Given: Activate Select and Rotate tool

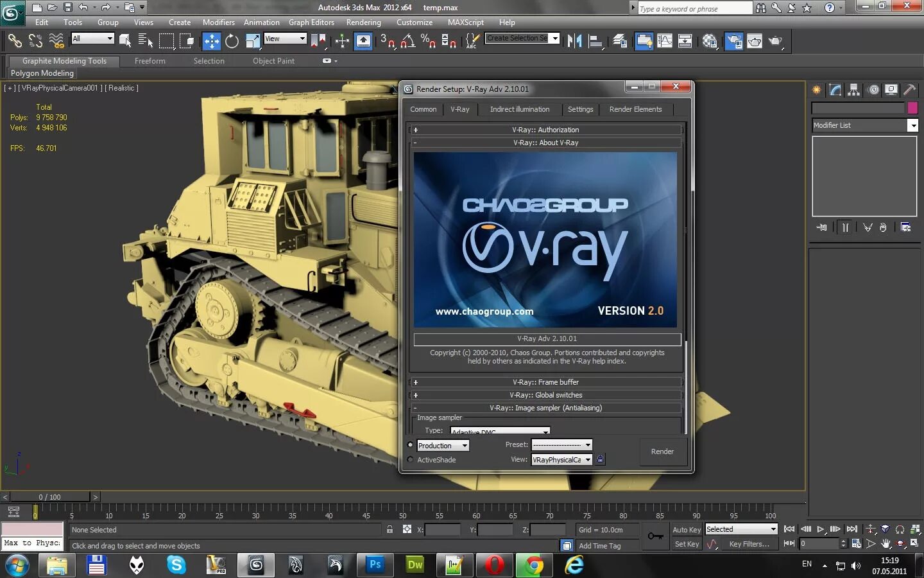Looking at the screenshot, I should [x=232, y=41].
